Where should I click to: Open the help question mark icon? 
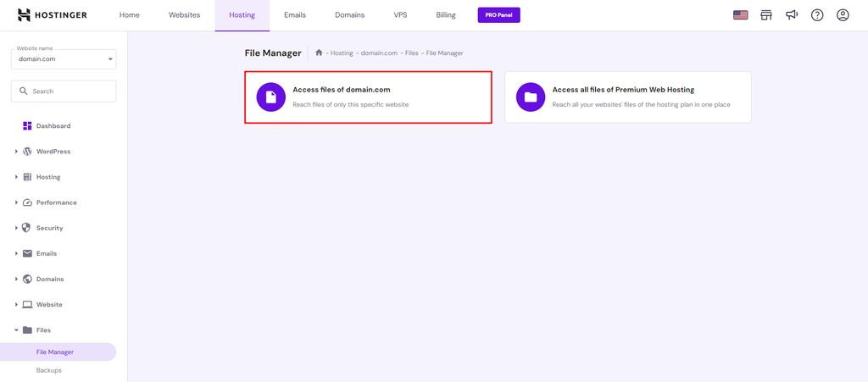click(817, 15)
